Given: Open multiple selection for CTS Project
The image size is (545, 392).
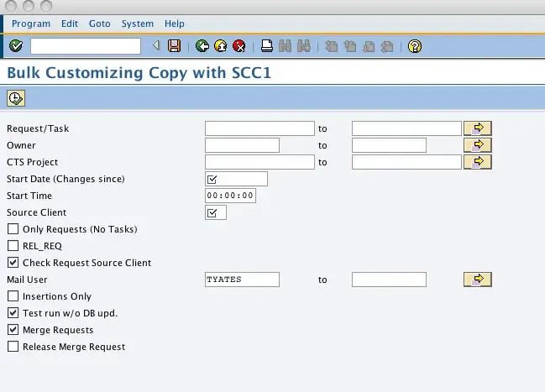Looking at the screenshot, I should pyautogui.click(x=478, y=162).
